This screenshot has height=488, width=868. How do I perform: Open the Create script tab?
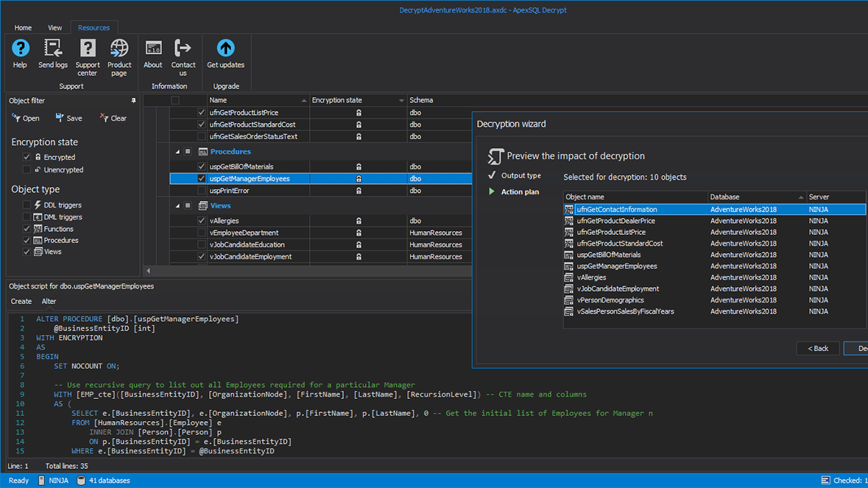coord(21,302)
